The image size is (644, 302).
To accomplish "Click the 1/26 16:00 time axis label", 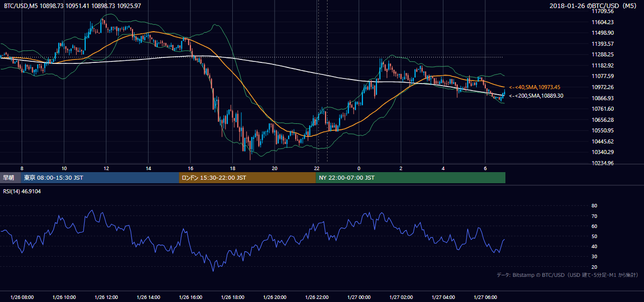I will point(190,297).
